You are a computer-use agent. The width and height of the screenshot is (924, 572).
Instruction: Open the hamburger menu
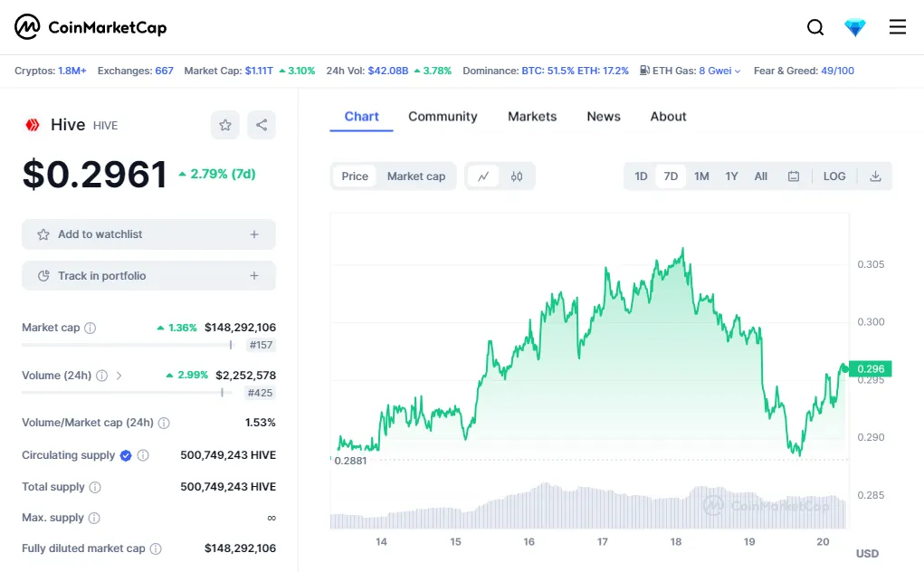tap(898, 27)
